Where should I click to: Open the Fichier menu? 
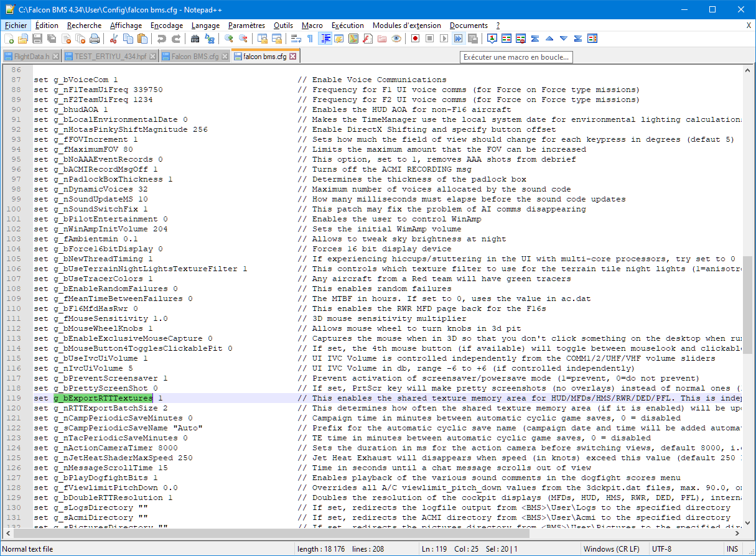16,25
